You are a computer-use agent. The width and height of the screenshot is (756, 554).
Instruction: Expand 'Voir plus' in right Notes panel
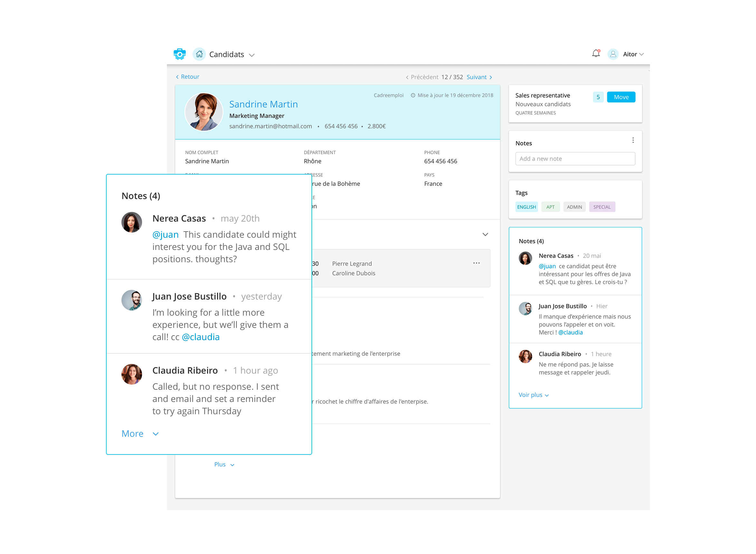[x=531, y=394]
